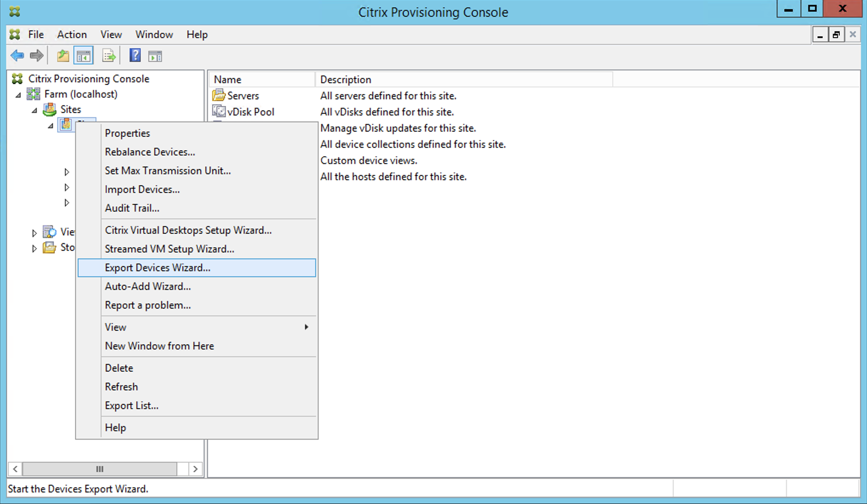Click the help question mark icon

pyautogui.click(x=135, y=56)
